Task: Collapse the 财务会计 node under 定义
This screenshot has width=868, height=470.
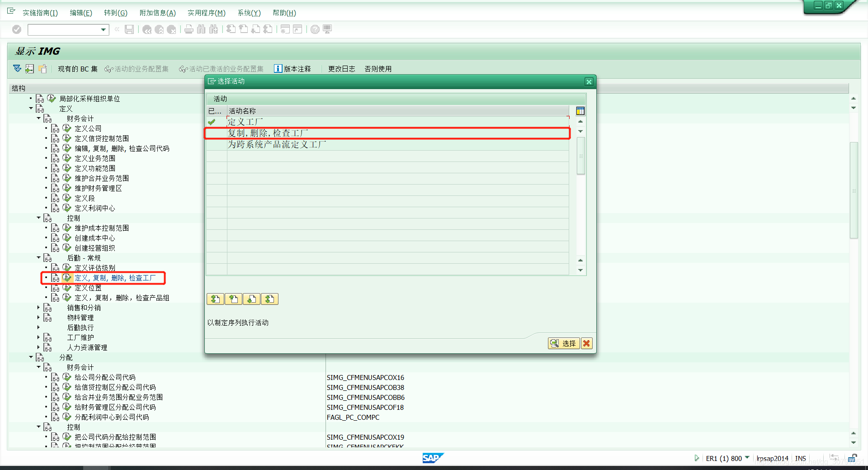Action: click(x=38, y=119)
